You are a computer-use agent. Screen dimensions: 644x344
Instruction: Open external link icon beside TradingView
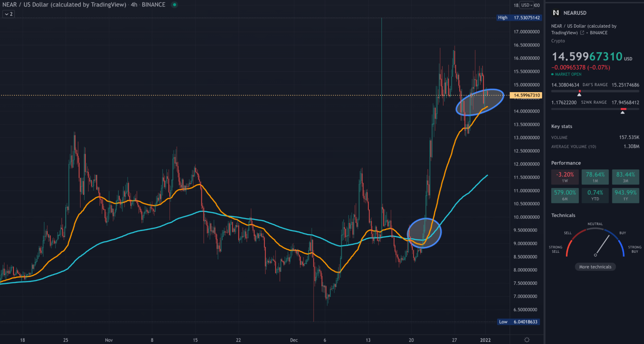[582, 33]
